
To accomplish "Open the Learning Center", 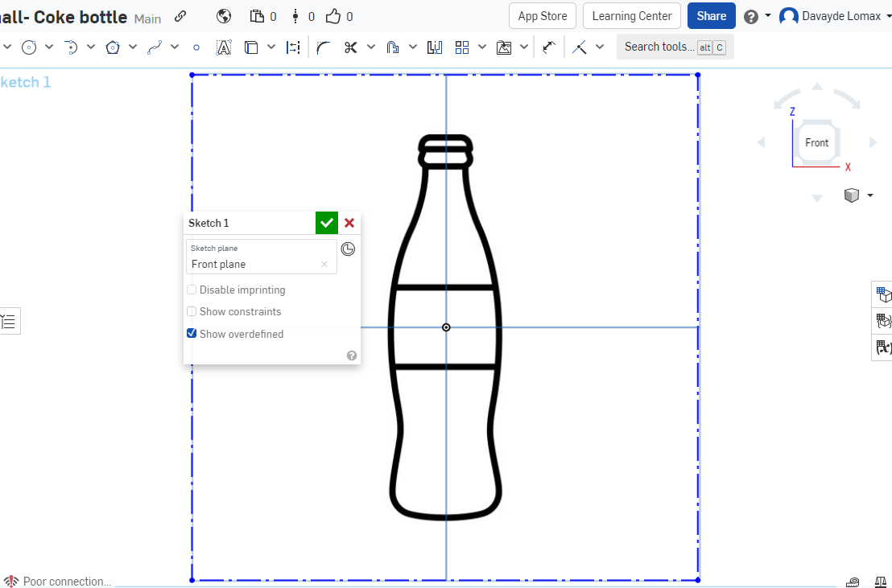I will [631, 16].
